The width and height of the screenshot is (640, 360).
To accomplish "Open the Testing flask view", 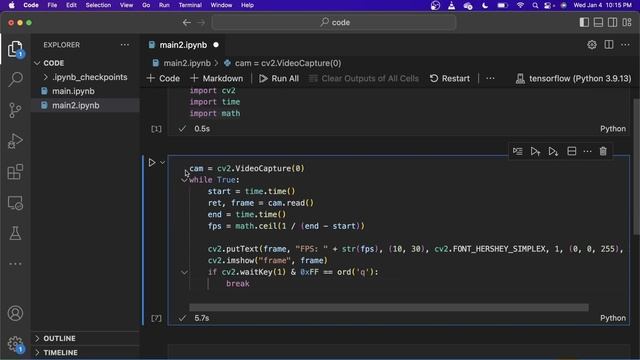I will (15, 233).
